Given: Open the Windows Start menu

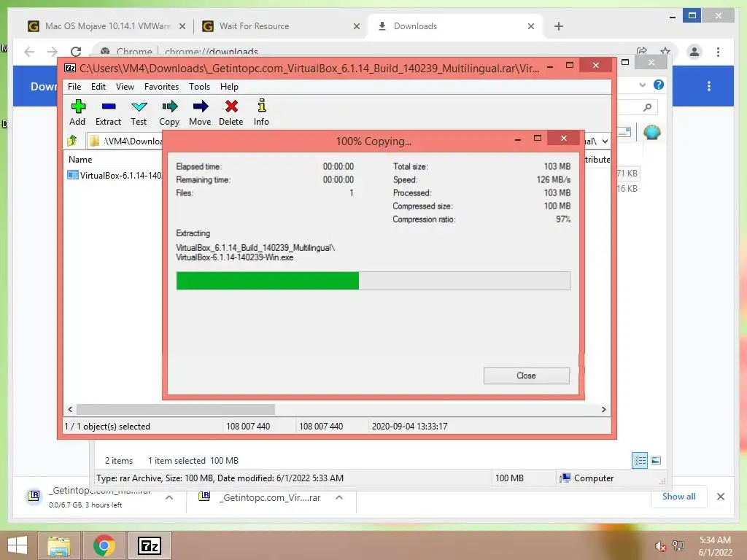Looking at the screenshot, I should pyautogui.click(x=18, y=545).
